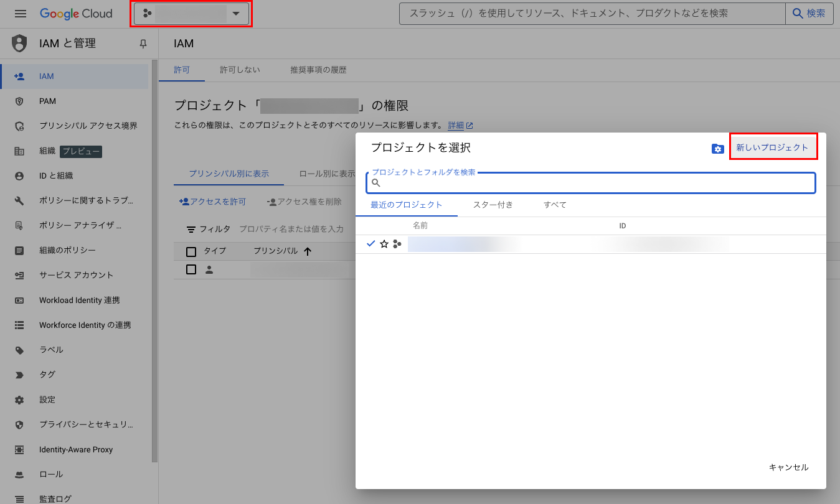This screenshot has width=840, height=504.
Task: Check the タイプ header checkbox
Action: pyautogui.click(x=191, y=251)
